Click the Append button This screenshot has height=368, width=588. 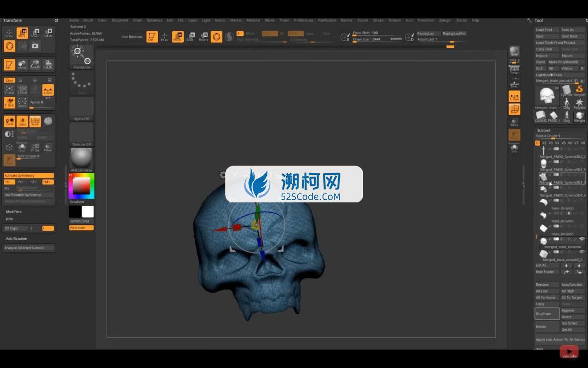573,310
